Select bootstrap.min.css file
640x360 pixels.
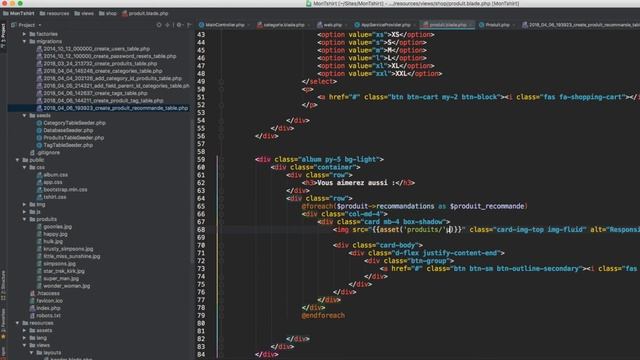62,189
